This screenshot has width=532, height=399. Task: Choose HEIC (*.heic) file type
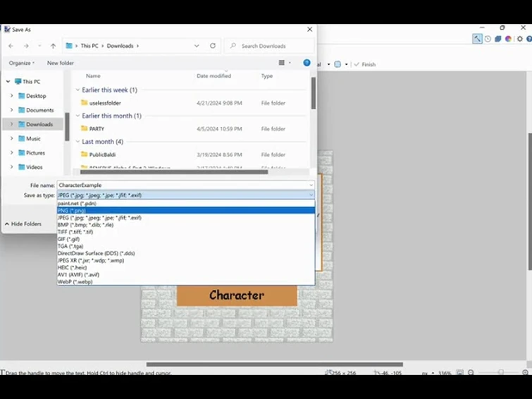pyautogui.click(x=186, y=268)
